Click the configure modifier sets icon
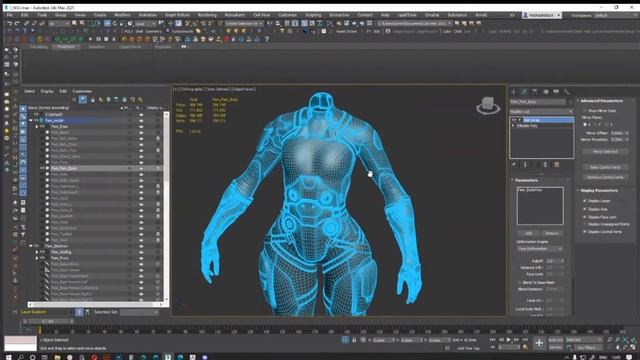This screenshot has height=360, width=640. click(557, 164)
